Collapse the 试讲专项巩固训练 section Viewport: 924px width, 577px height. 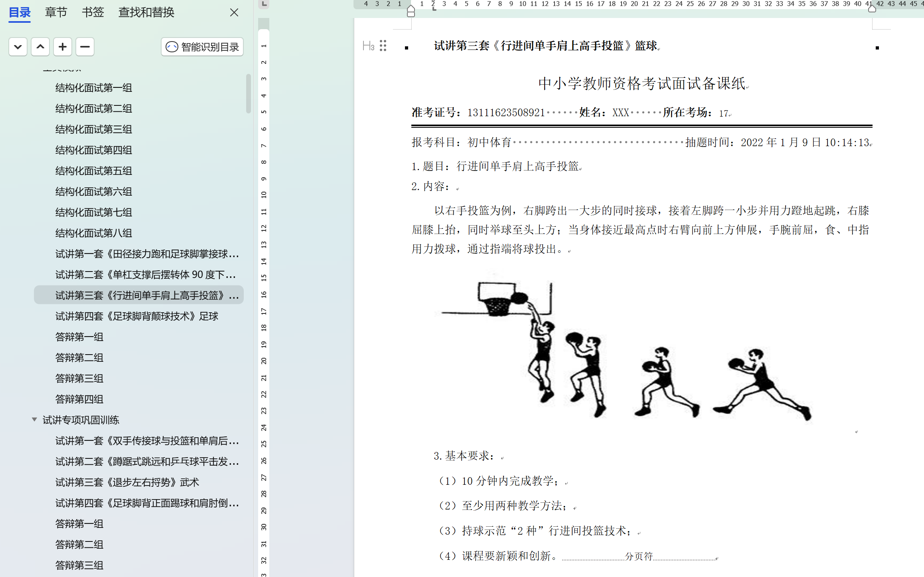coord(34,419)
